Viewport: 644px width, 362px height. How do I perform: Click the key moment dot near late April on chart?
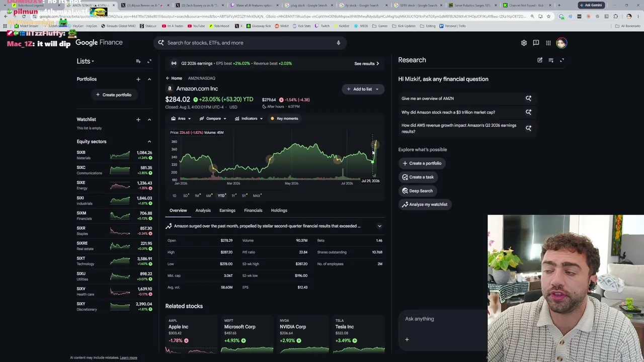click(270, 160)
